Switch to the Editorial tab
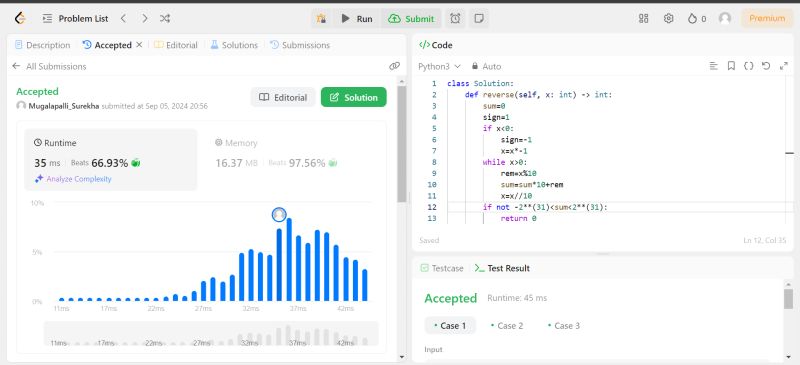The width and height of the screenshot is (800, 365). pyautogui.click(x=176, y=45)
